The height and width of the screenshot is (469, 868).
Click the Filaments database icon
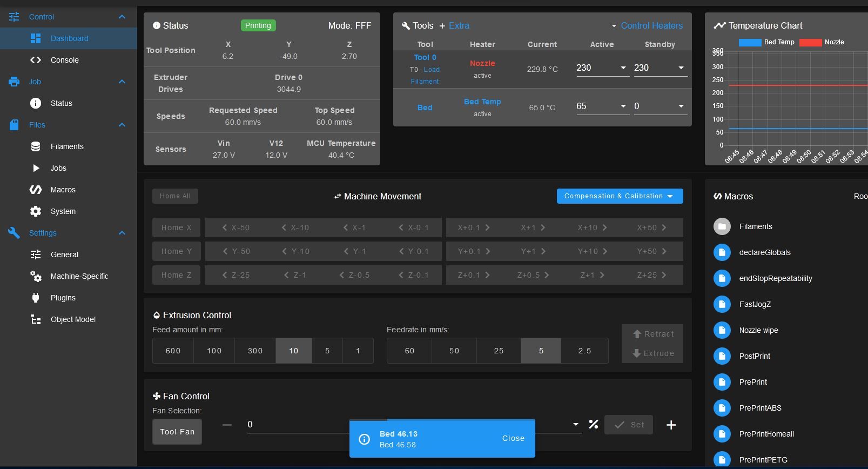tap(36, 146)
